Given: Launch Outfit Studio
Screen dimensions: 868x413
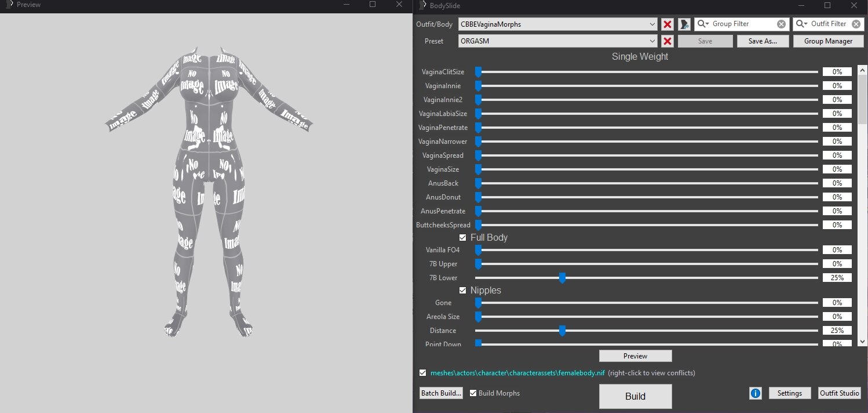Looking at the screenshot, I should click(839, 393).
